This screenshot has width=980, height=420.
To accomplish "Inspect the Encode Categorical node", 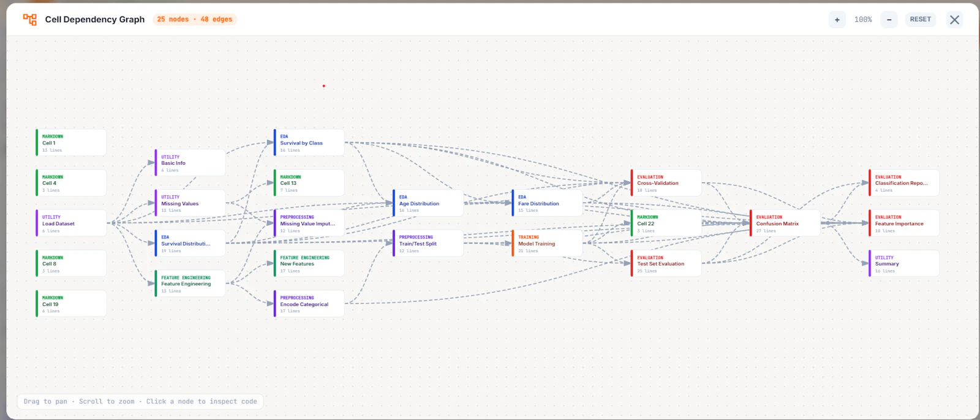I will click(309, 304).
